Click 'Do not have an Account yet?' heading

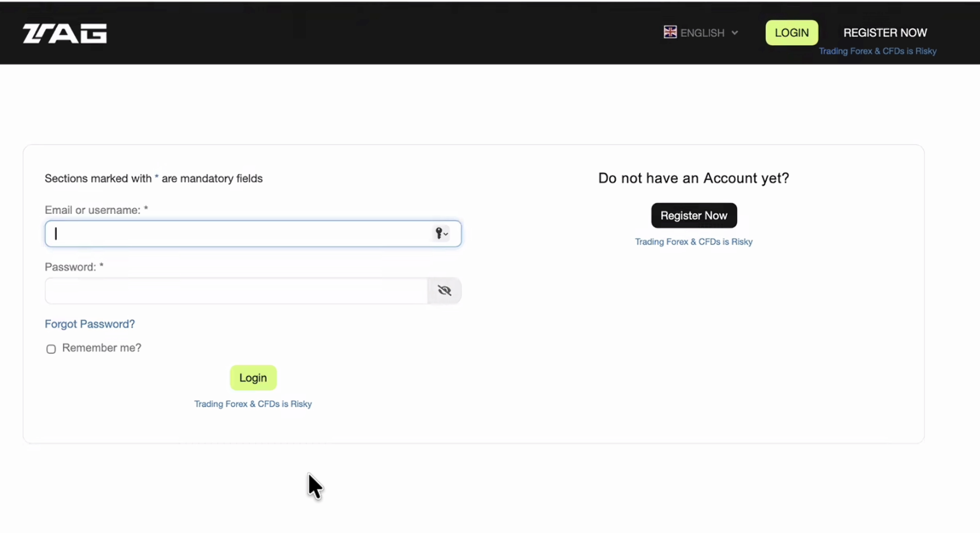pos(694,178)
